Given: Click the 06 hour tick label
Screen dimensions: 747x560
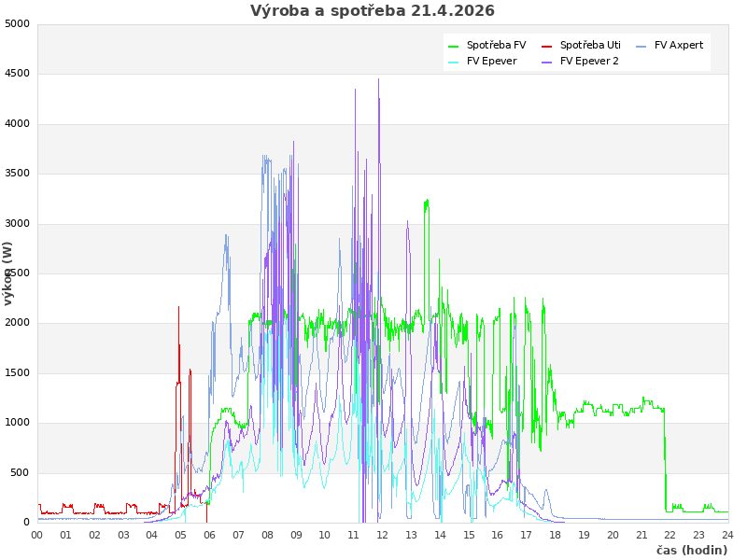Looking at the screenshot, I should [209, 535].
